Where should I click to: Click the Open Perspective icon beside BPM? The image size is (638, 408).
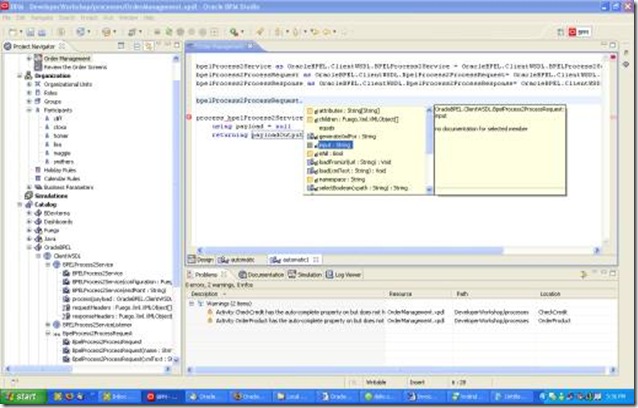pos(560,32)
